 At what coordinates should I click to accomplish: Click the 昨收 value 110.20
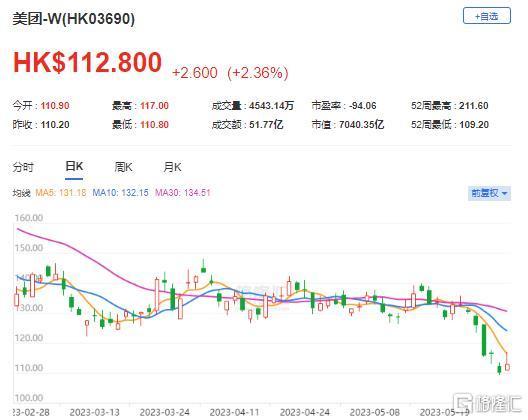coord(55,125)
